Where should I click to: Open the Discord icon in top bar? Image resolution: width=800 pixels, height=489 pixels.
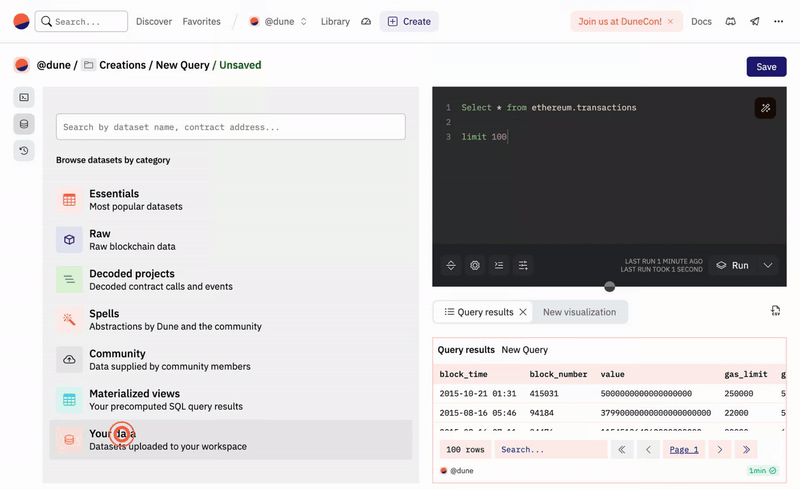(731, 21)
